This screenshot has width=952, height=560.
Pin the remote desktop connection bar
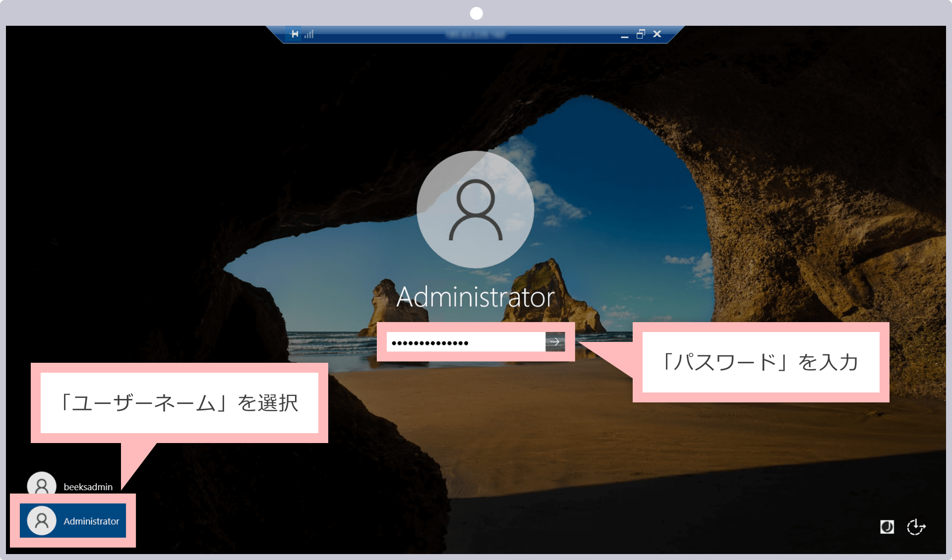point(295,34)
